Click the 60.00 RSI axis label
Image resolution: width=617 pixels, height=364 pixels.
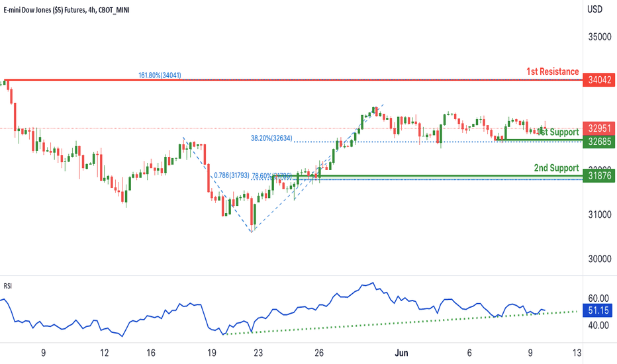(x=598, y=298)
